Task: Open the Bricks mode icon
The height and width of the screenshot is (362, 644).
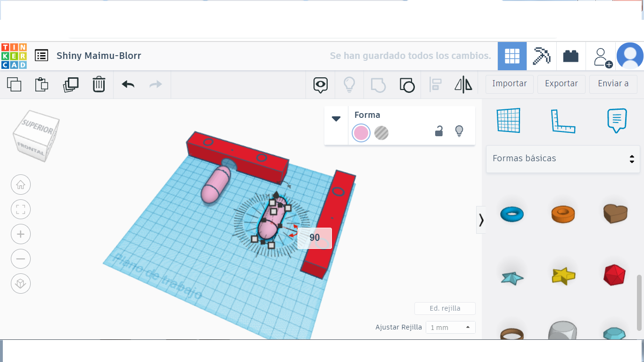Action: (x=571, y=56)
